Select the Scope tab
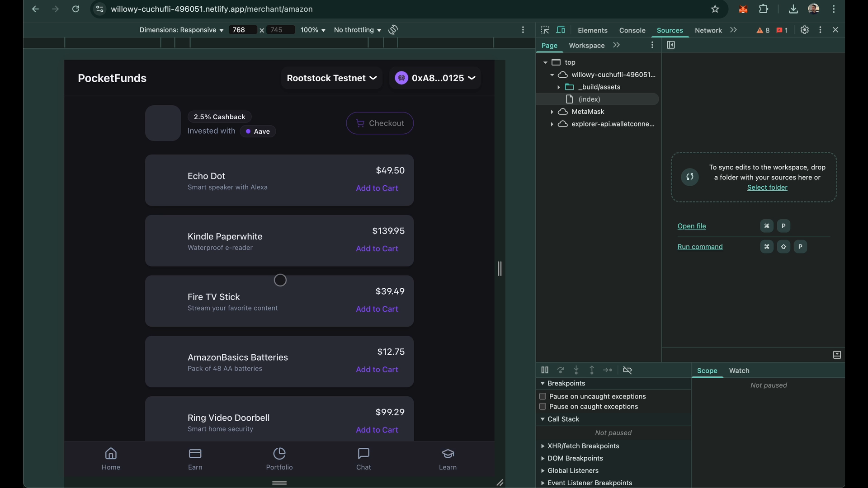Screen dimensions: 868x488 coord(707,371)
